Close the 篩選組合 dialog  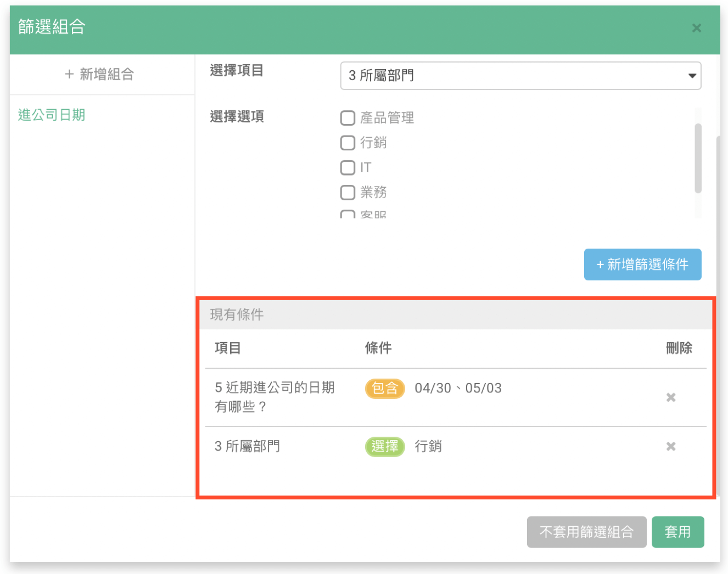click(696, 28)
